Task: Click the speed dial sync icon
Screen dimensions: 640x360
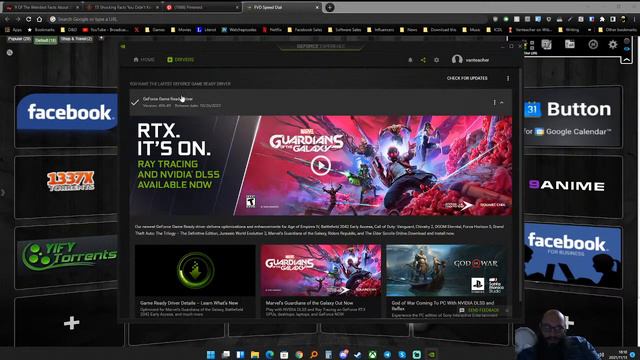Action: (593, 44)
